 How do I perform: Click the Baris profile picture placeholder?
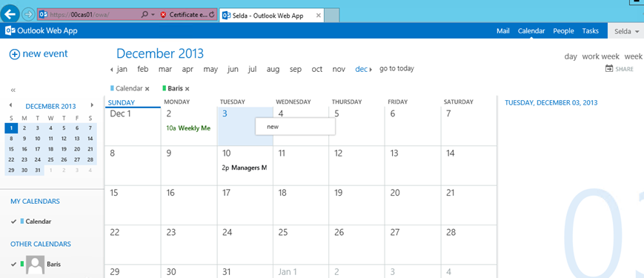point(36,265)
